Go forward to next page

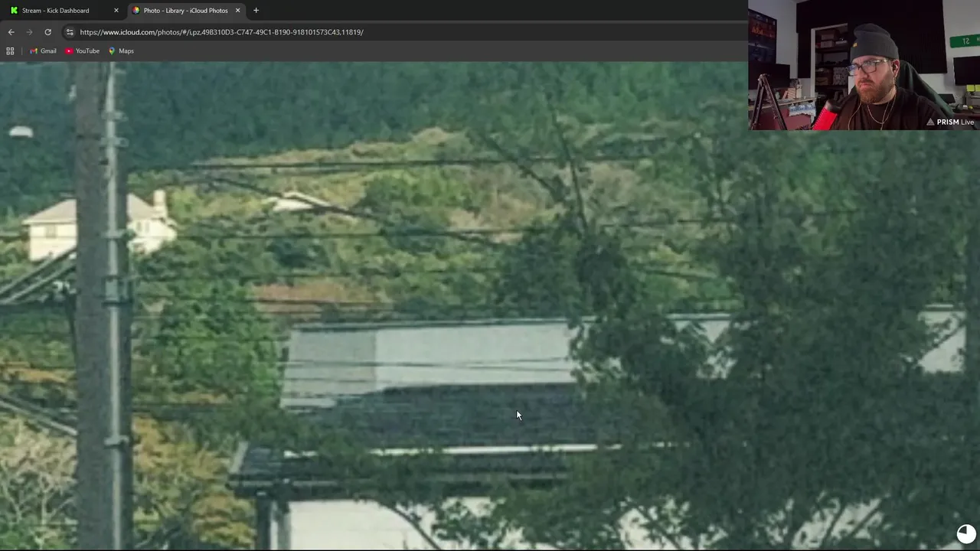[x=29, y=32]
